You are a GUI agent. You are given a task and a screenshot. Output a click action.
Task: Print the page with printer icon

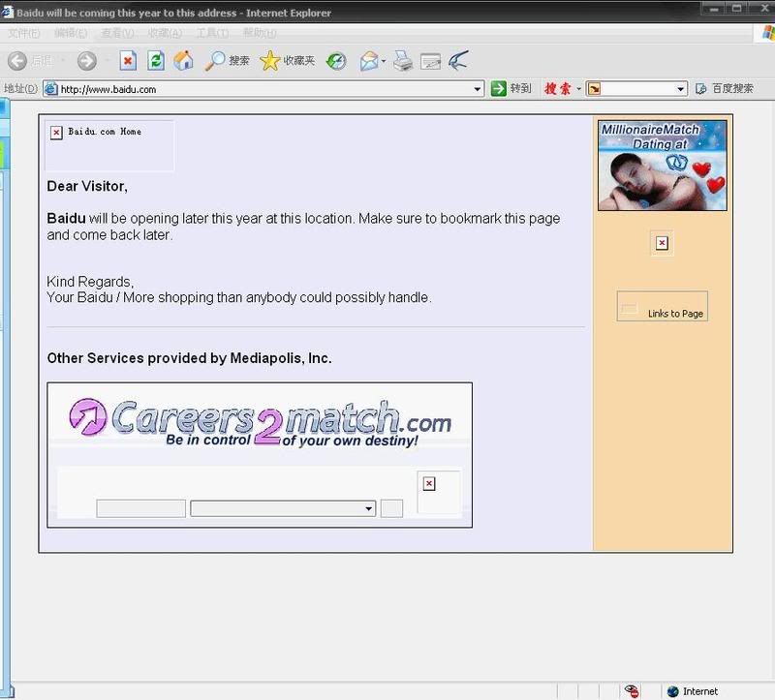point(403,61)
